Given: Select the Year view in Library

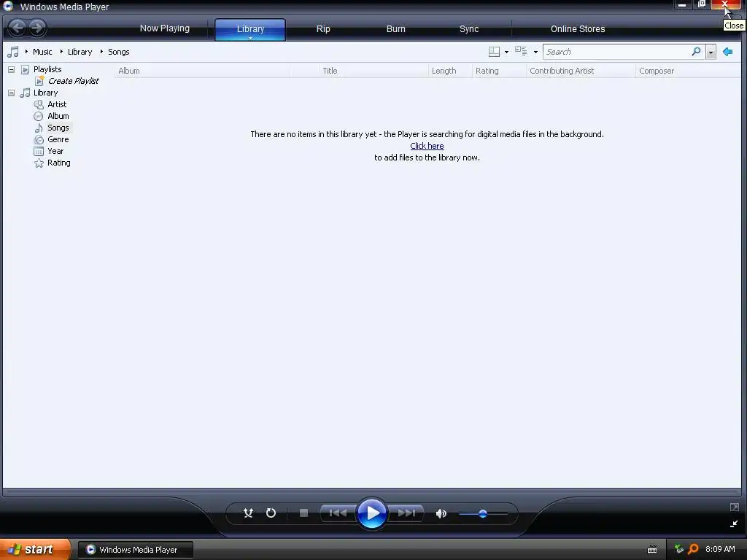Looking at the screenshot, I should (x=55, y=151).
